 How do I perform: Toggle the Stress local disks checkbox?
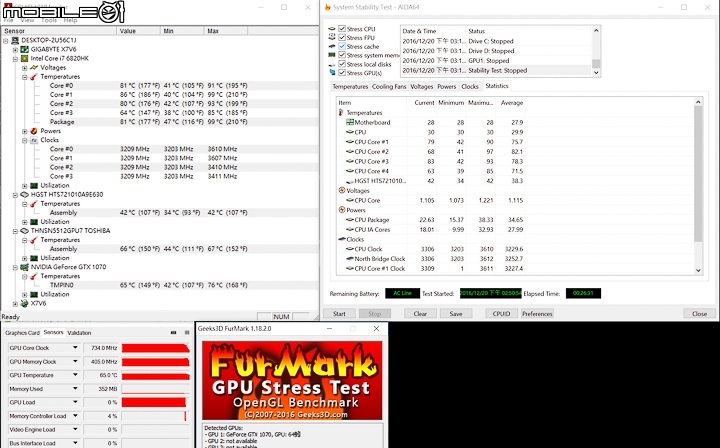[342, 64]
